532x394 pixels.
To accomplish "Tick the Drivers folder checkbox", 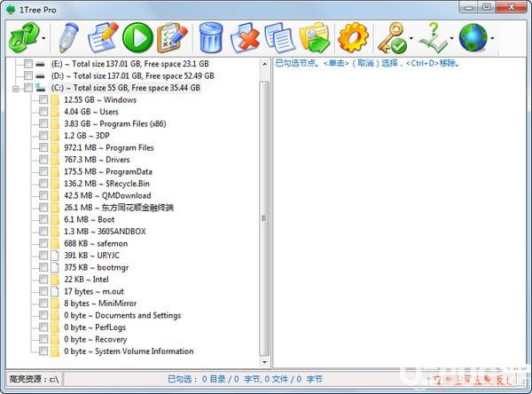I will click(x=43, y=160).
